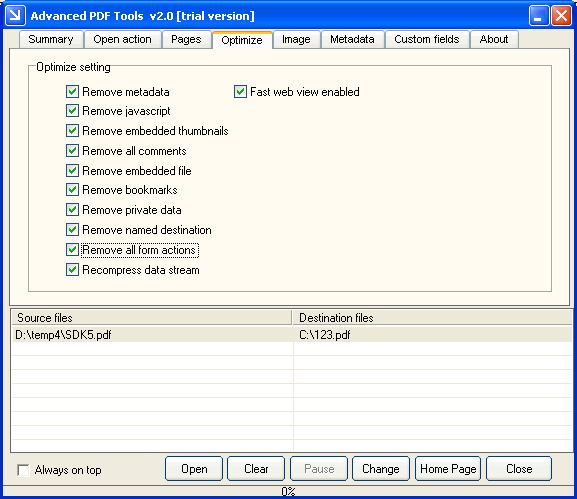The height and width of the screenshot is (499, 577).
Task: Click the Open button
Action: click(x=194, y=469)
